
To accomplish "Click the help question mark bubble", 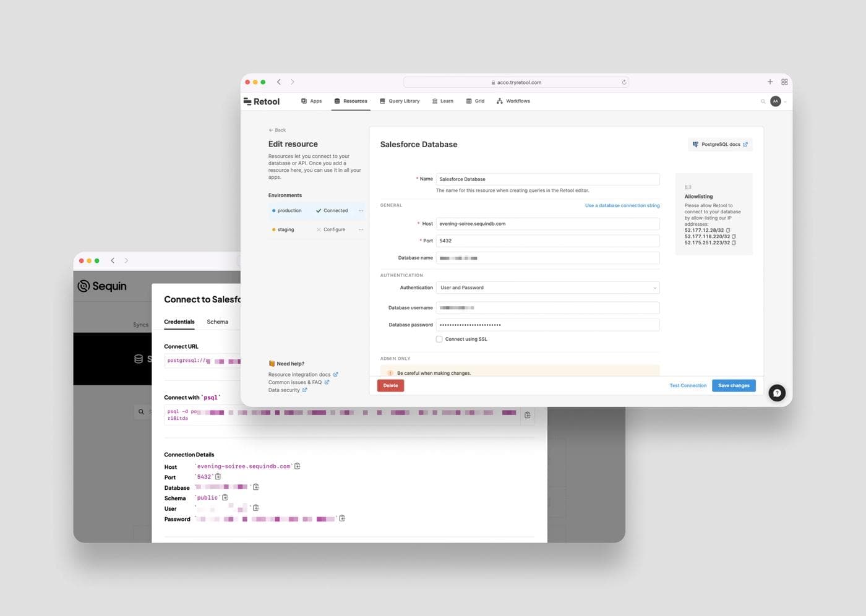I will click(777, 393).
